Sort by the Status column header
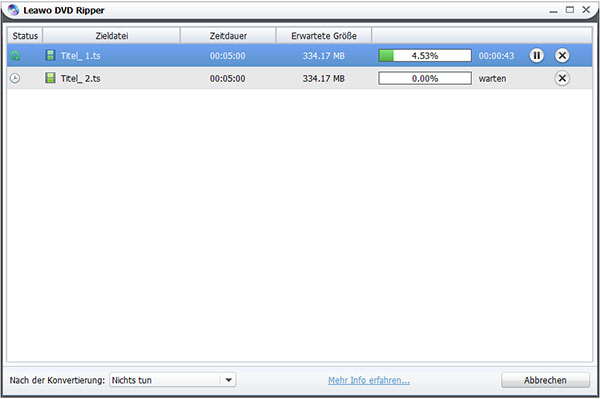Screen dimensions: 600x399 pyautogui.click(x=25, y=36)
